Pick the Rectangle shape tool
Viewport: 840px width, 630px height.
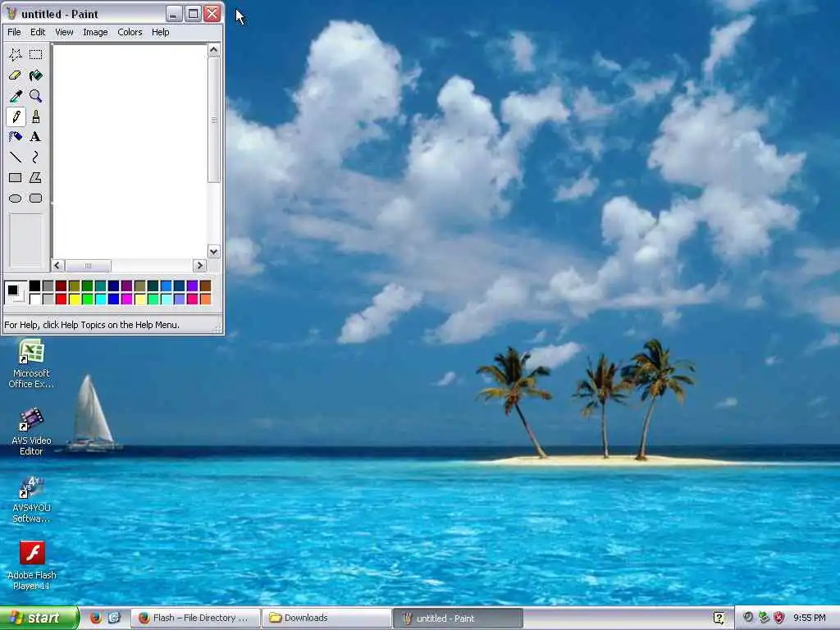(x=15, y=177)
